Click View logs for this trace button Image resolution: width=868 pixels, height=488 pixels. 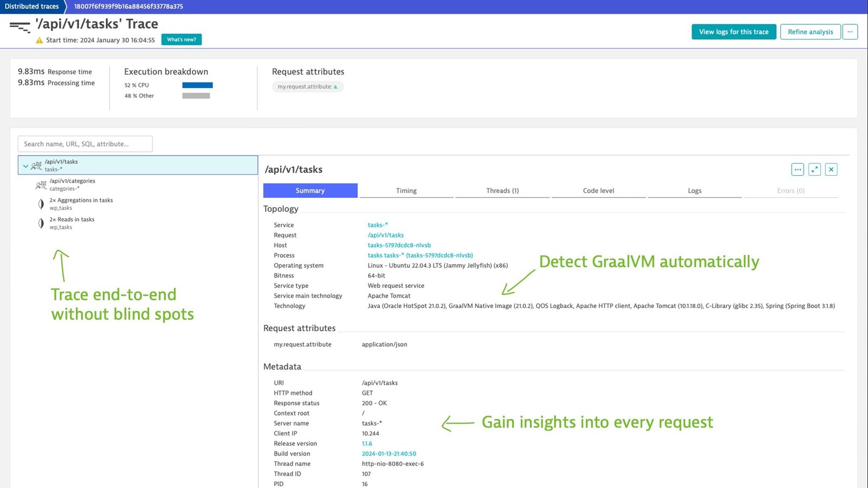pos(734,32)
